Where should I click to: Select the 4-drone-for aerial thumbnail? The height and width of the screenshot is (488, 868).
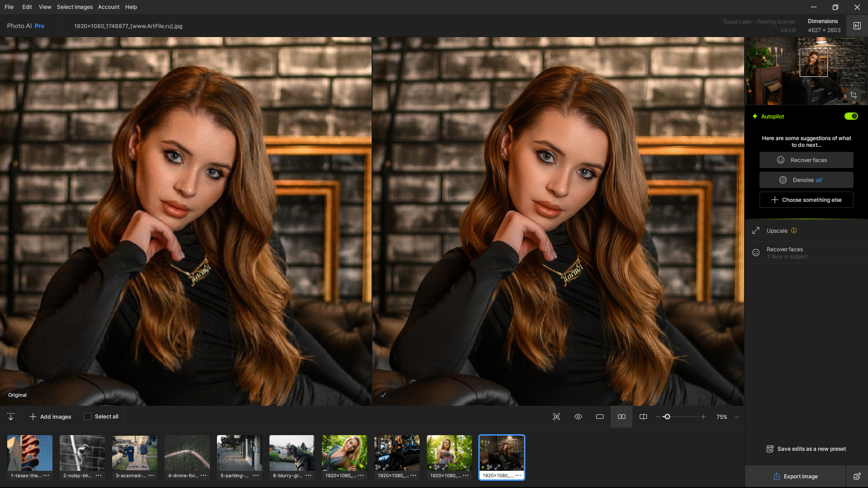187,453
